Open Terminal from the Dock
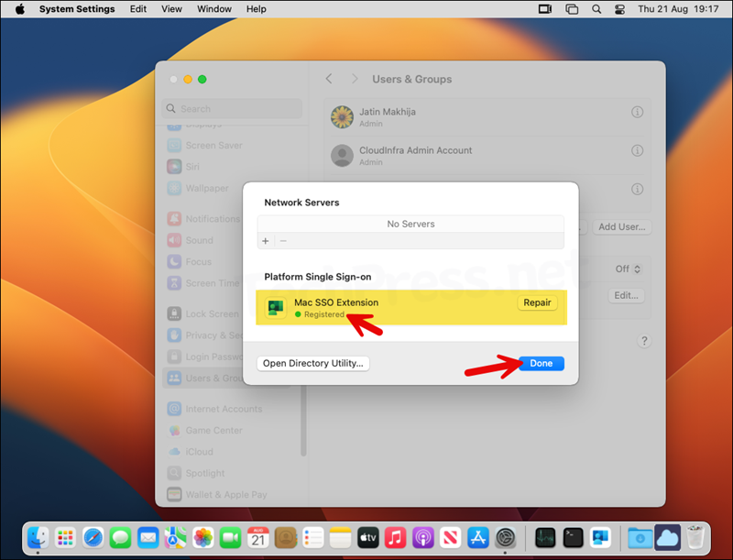The height and width of the screenshot is (560, 733). 573,538
